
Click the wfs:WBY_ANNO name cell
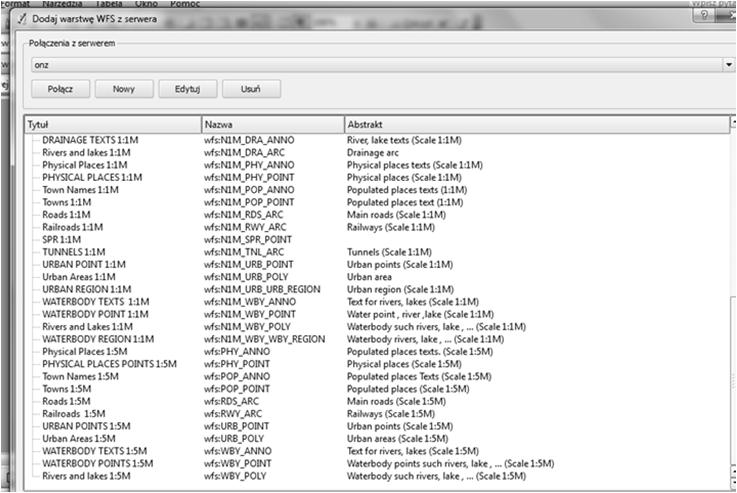[x=238, y=451]
